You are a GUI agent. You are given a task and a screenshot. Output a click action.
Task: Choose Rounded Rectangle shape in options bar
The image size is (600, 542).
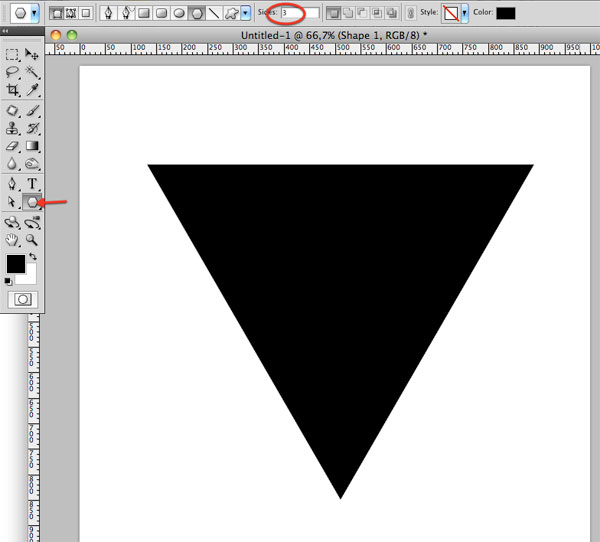click(161, 13)
